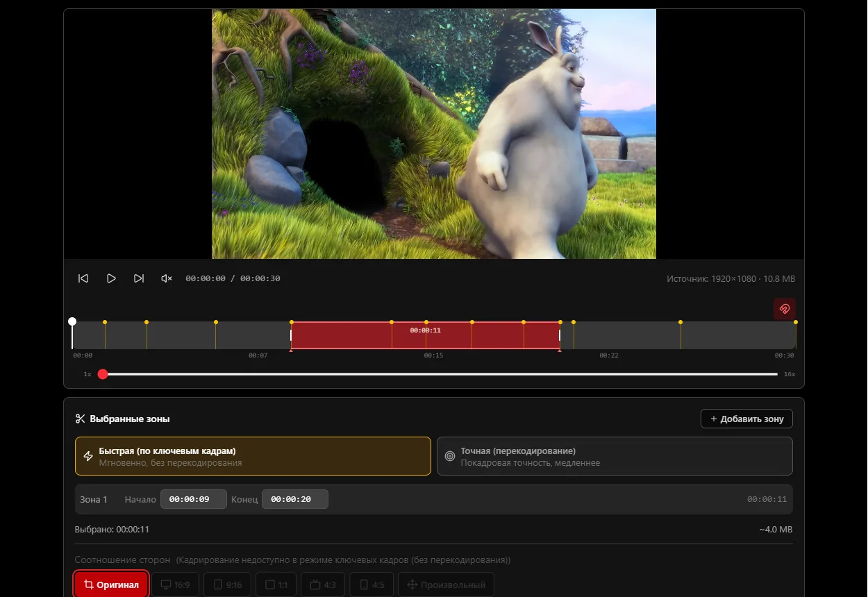The image size is (868, 597).
Task: Click the source info text 1920×1080
Action: (731, 278)
